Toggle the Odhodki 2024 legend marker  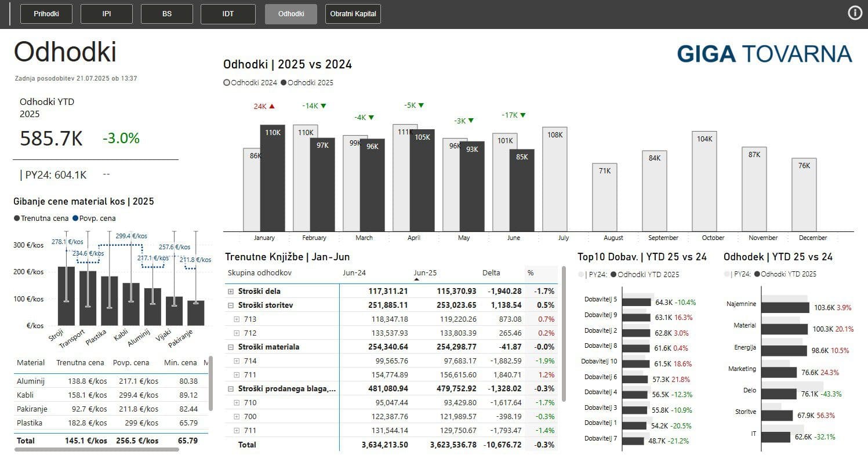(x=227, y=82)
